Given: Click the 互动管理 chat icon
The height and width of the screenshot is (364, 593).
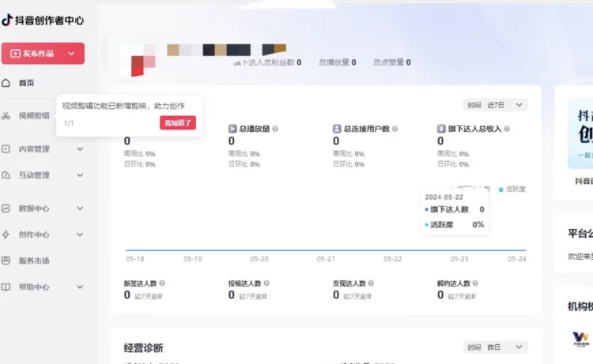Looking at the screenshot, I should pyautogui.click(x=6, y=175).
